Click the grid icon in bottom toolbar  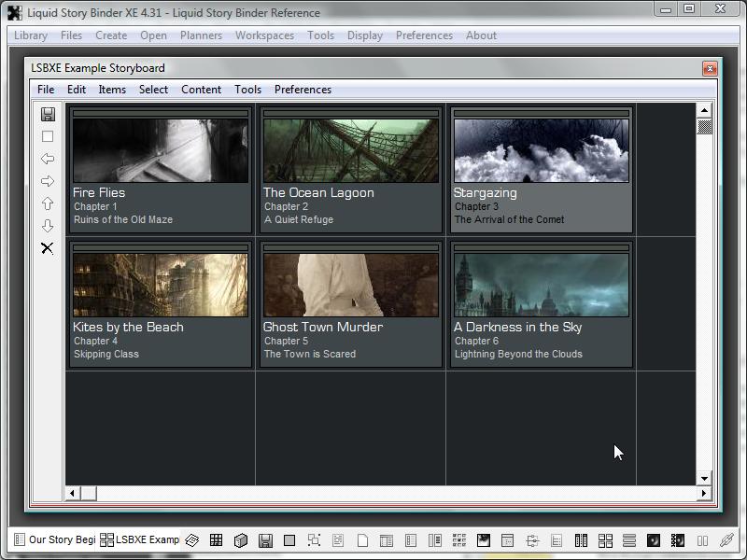216,540
